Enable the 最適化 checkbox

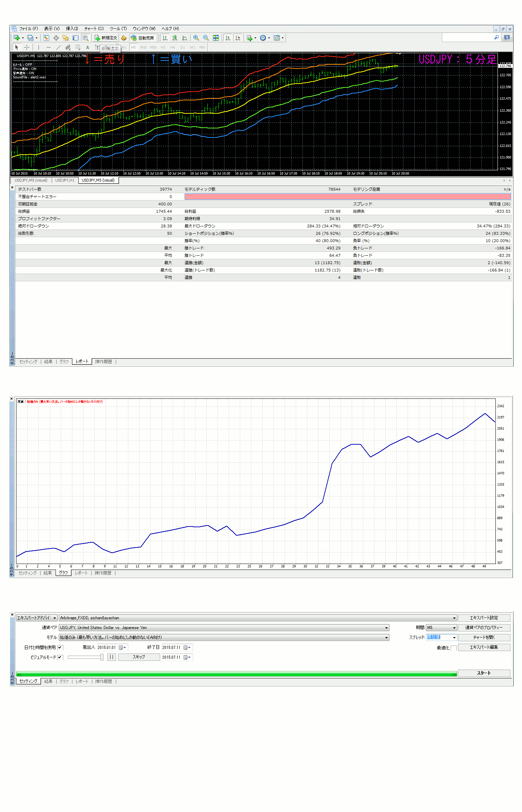453,648
